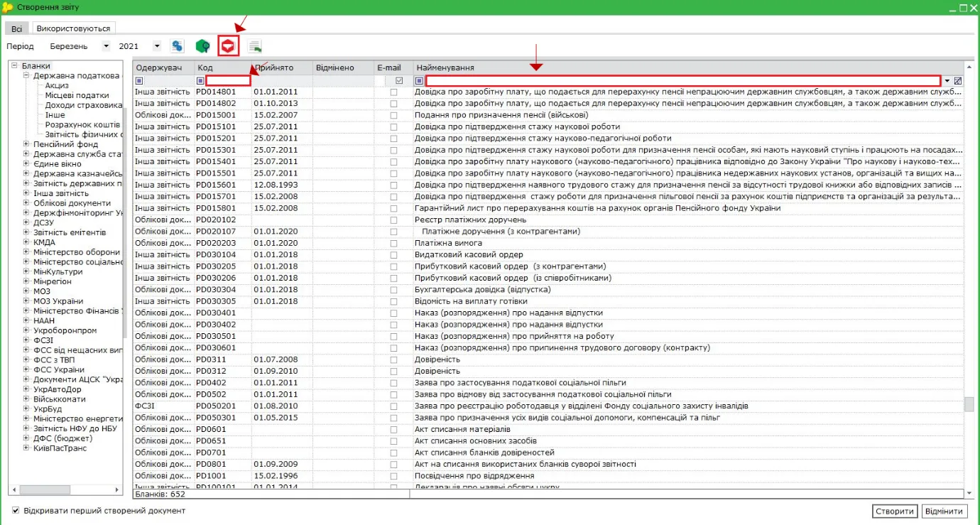980x525 pixels.
Task: Switch to the Використовуються tab
Action: click(74, 28)
